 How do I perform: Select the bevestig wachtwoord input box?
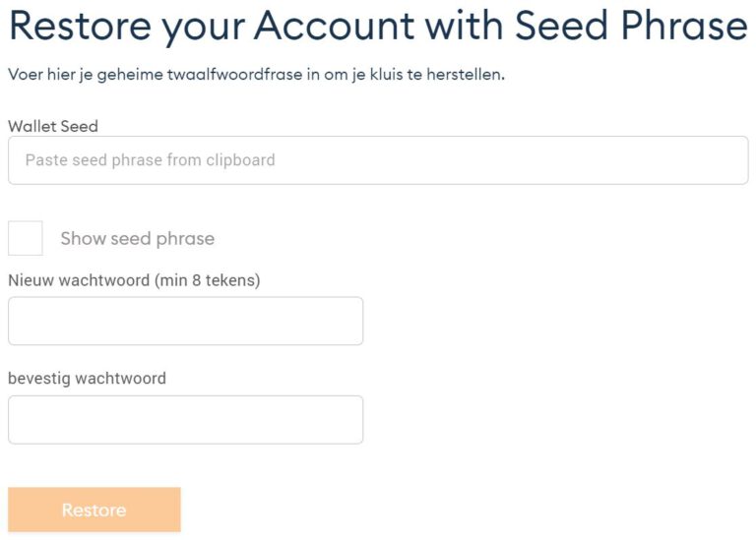coord(185,420)
